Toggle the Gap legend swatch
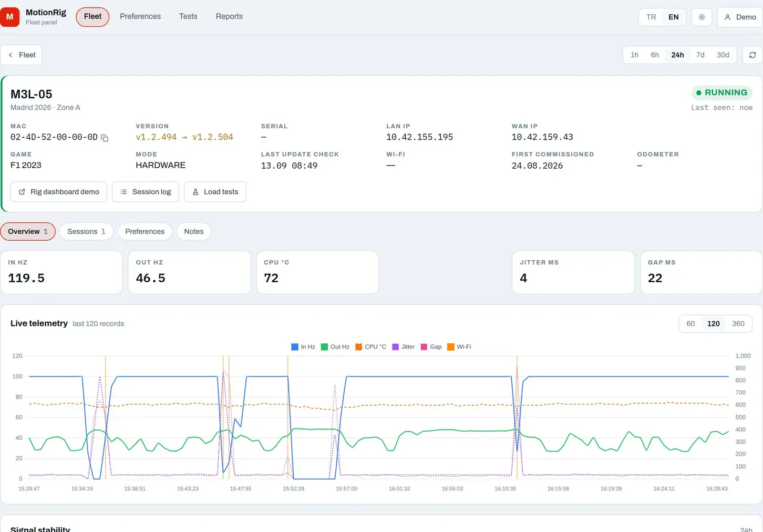Screen dimensions: 763x532 tap(424, 347)
